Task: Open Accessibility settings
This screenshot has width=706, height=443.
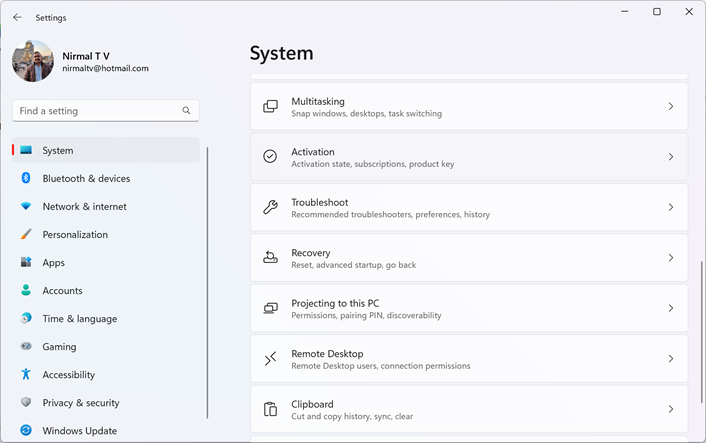Action: click(106, 374)
